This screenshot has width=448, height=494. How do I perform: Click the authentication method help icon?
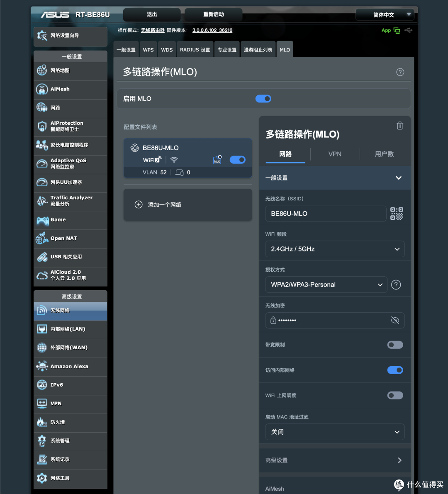396,285
